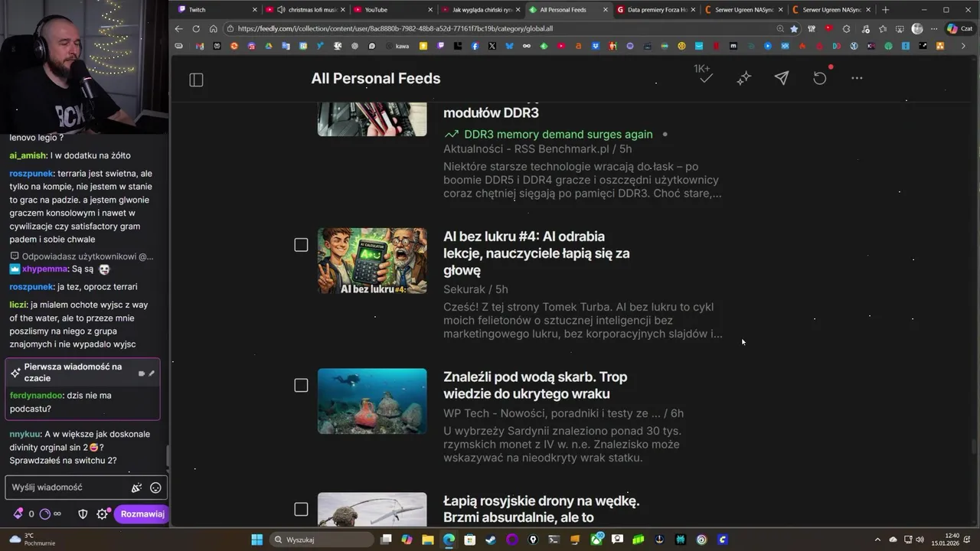Go back in the browser
The image size is (980, 551).
pyautogui.click(x=178, y=28)
